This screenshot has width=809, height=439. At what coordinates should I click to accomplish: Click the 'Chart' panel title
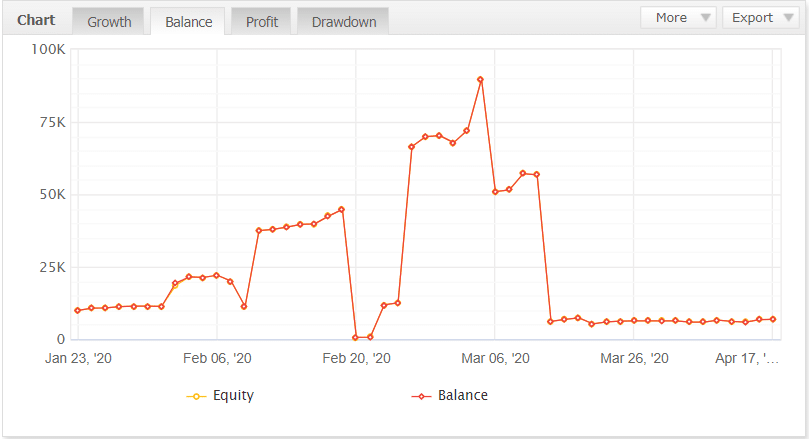(x=37, y=19)
